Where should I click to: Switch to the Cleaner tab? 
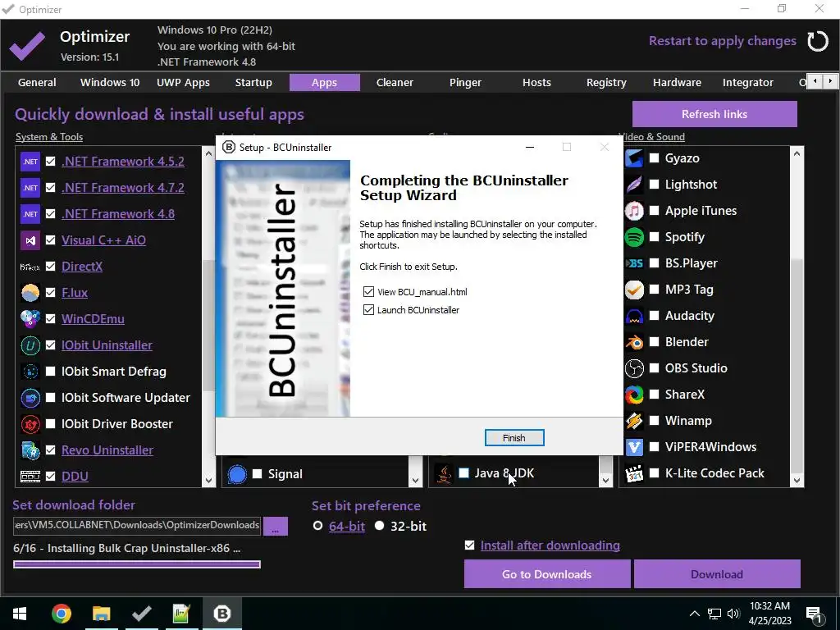point(395,83)
